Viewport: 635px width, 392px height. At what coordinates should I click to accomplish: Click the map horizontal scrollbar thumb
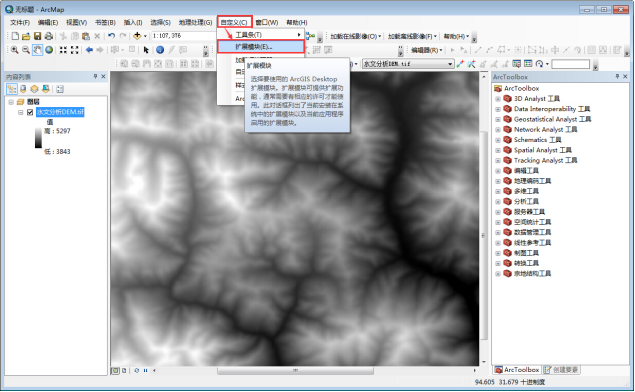tap(295, 371)
